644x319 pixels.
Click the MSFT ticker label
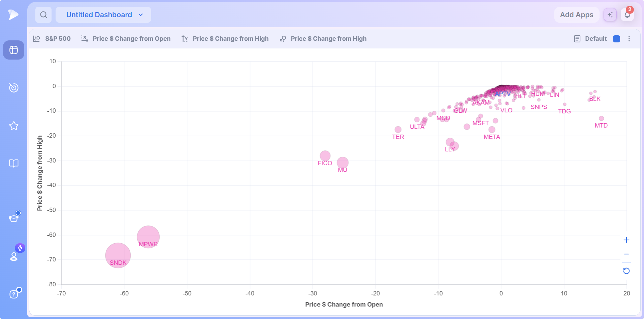tap(481, 123)
